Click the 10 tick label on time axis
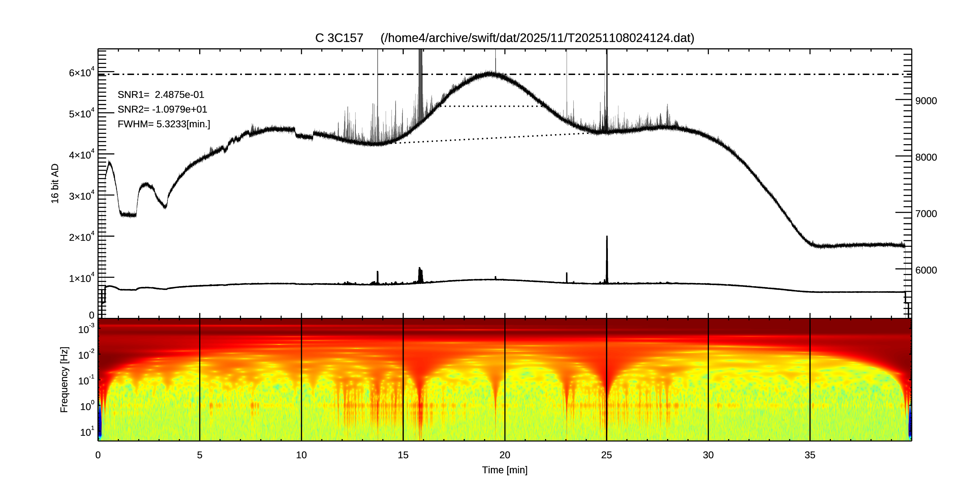The image size is (980, 490). pyautogui.click(x=301, y=455)
